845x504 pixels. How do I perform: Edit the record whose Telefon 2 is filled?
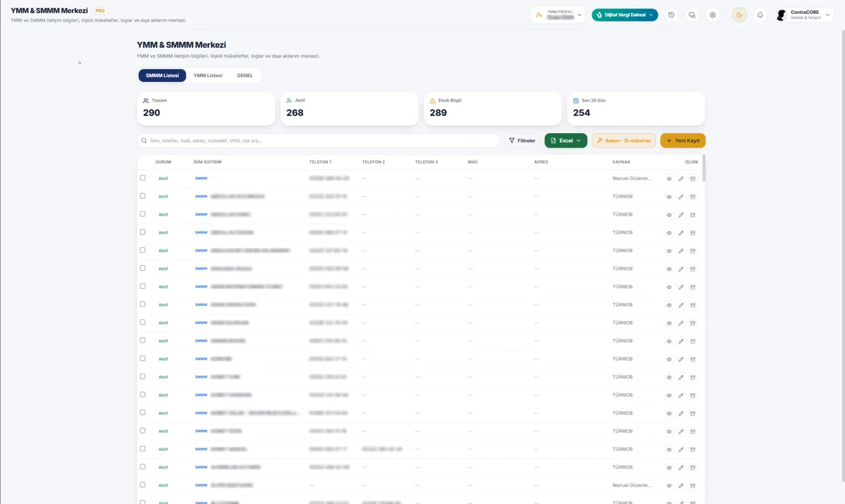pyautogui.click(x=681, y=449)
